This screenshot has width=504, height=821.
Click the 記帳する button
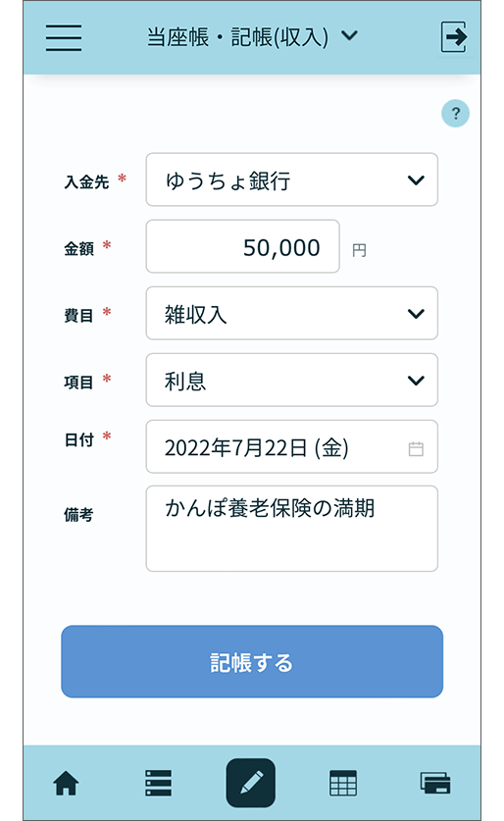252,662
